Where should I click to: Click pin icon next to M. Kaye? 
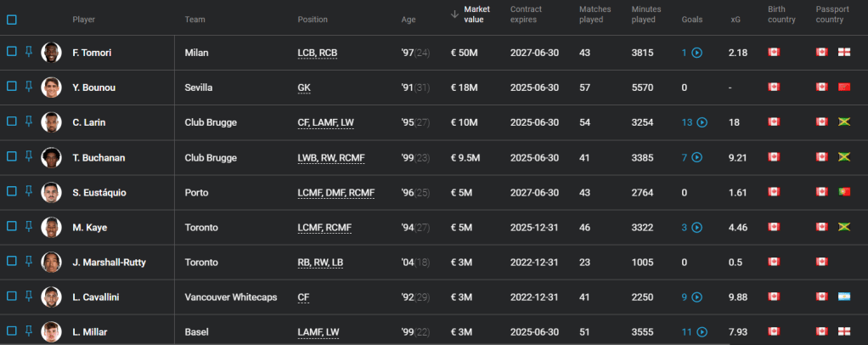(x=28, y=227)
